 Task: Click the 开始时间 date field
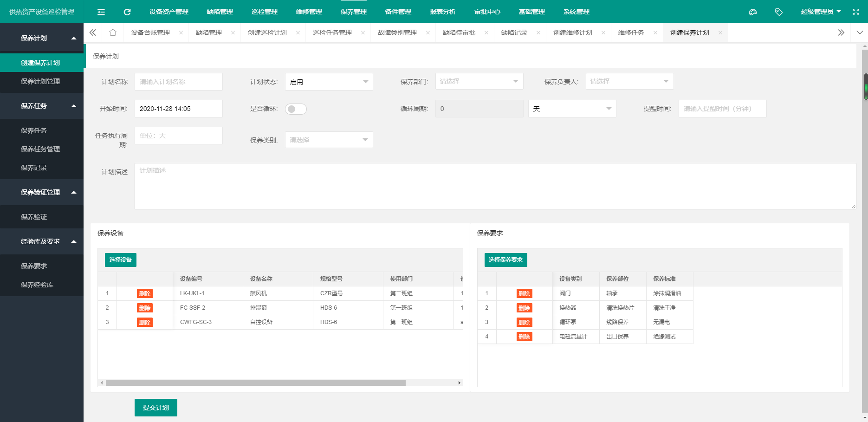179,109
